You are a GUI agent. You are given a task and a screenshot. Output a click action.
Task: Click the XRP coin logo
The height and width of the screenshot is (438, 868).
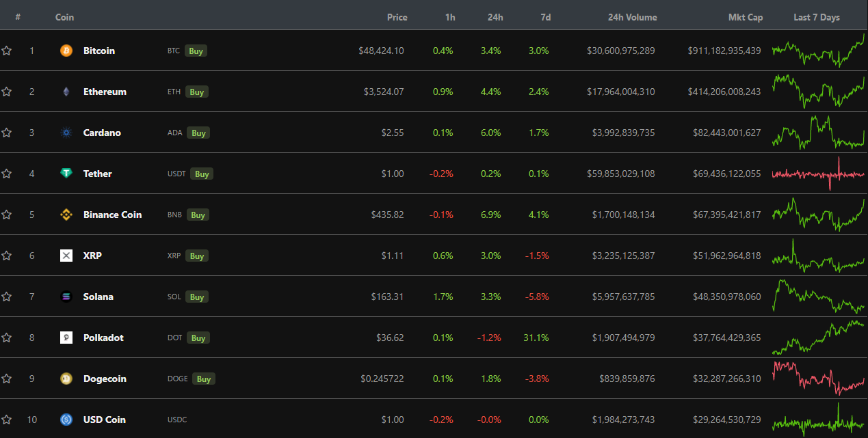pyautogui.click(x=66, y=256)
